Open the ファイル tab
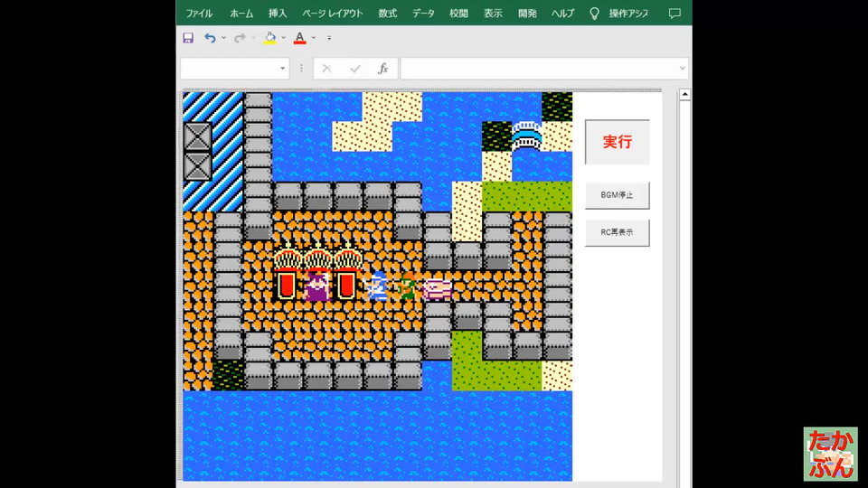The width and height of the screenshot is (868, 488). [x=199, y=14]
